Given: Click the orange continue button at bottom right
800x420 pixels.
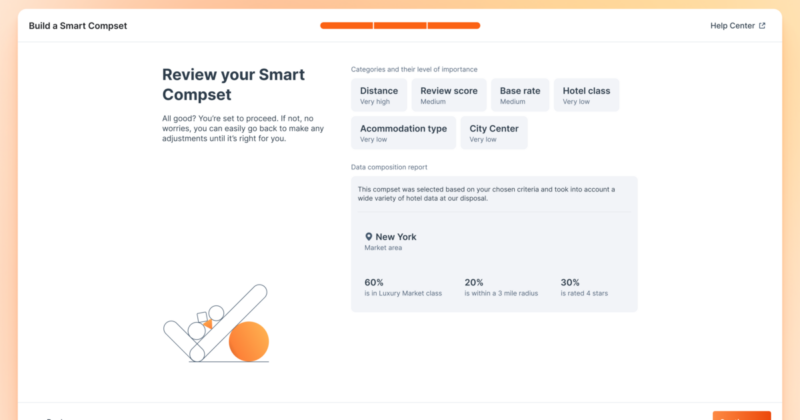Looking at the screenshot, I should click(x=742, y=416).
